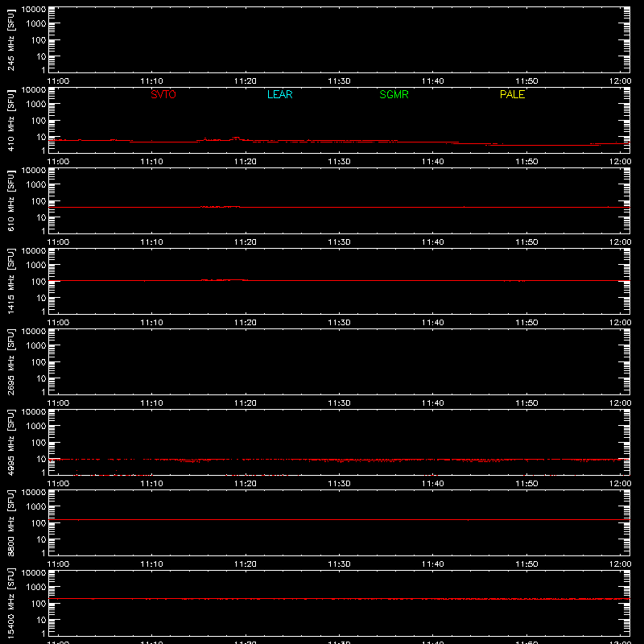The height and width of the screenshot is (644, 644).
Task: Click the red flux trace in 15400 MHz panel
Action: pyautogui.click(x=339, y=599)
